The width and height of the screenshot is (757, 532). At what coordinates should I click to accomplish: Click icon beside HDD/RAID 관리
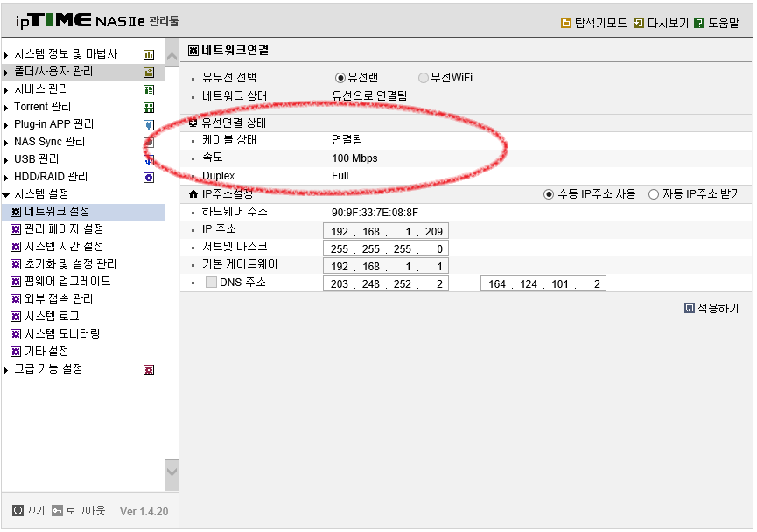coord(149,178)
